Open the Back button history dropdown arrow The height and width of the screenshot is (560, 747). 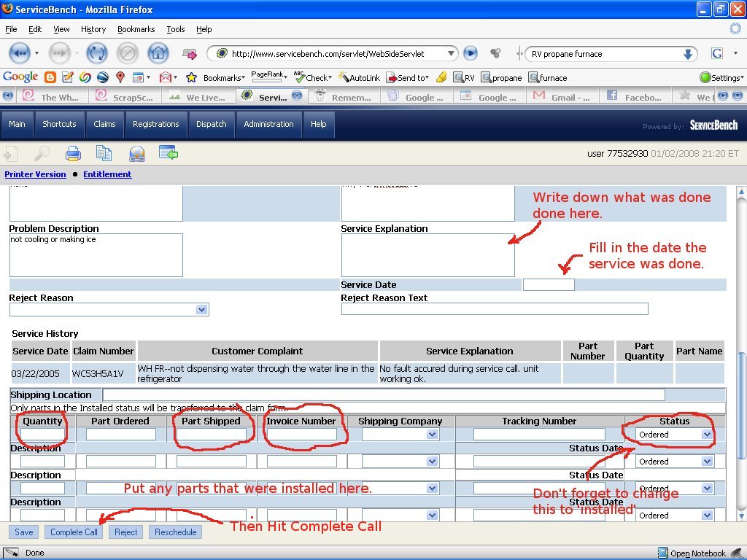tap(36, 53)
